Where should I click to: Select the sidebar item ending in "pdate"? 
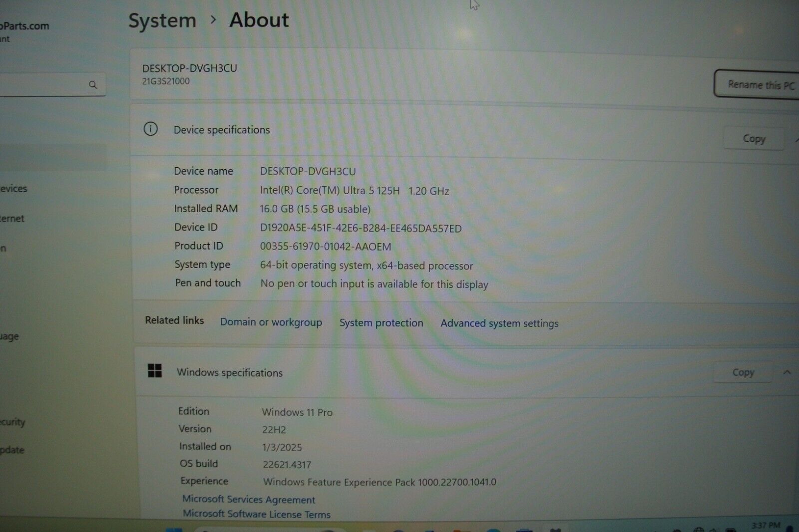[12, 450]
